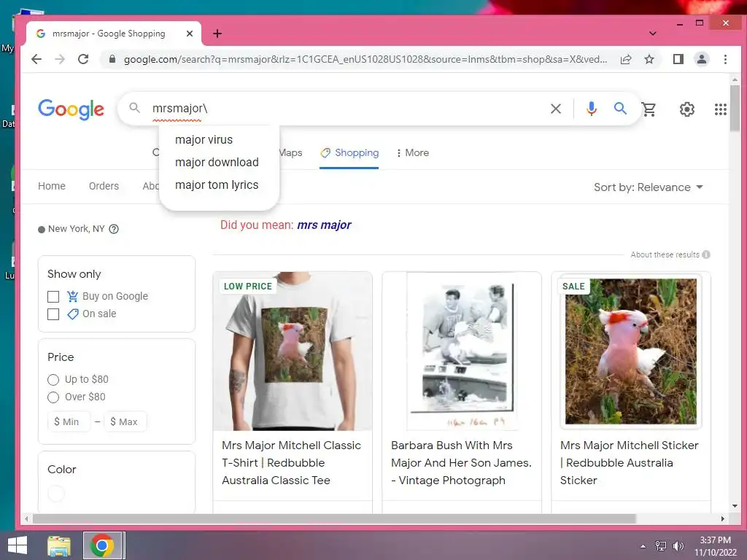Bookmark this page with the star
This screenshot has height=560, width=747.
pyautogui.click(x=649, y=59)
